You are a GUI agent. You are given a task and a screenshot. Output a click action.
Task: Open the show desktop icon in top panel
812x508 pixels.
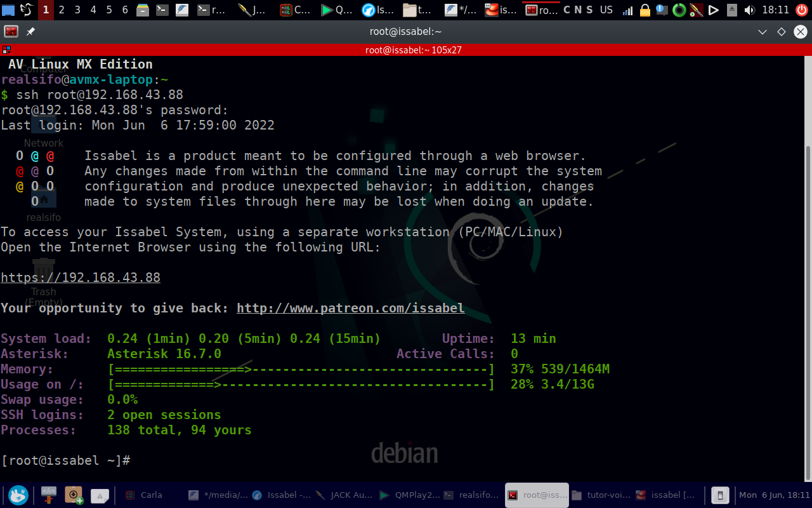coord(8,10)
